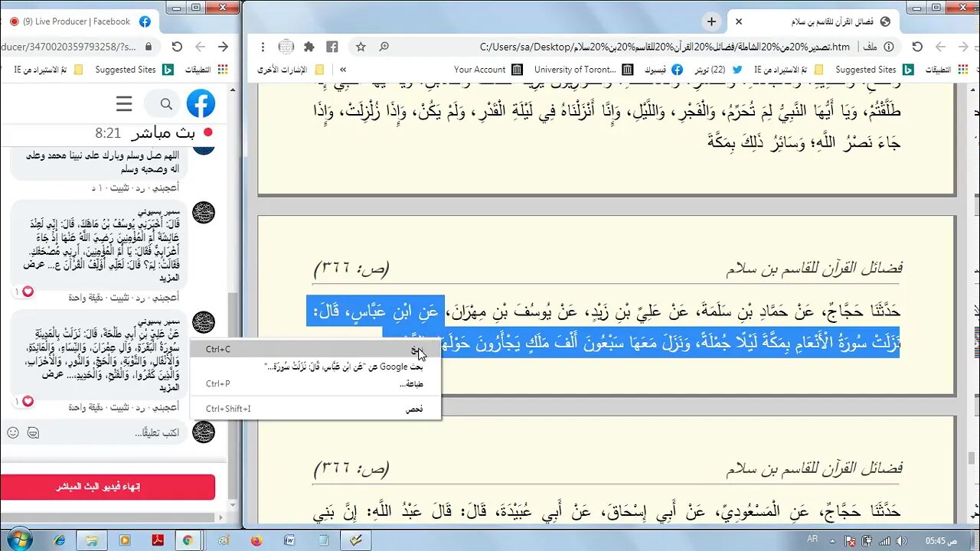
Task: Expand hidden bookmarks chevron
Action: 343,70
